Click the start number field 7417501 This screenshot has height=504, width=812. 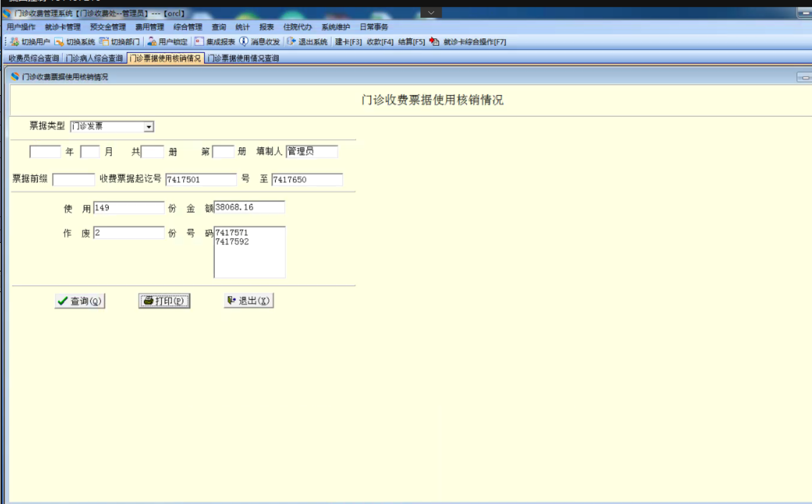click(201, 179)
